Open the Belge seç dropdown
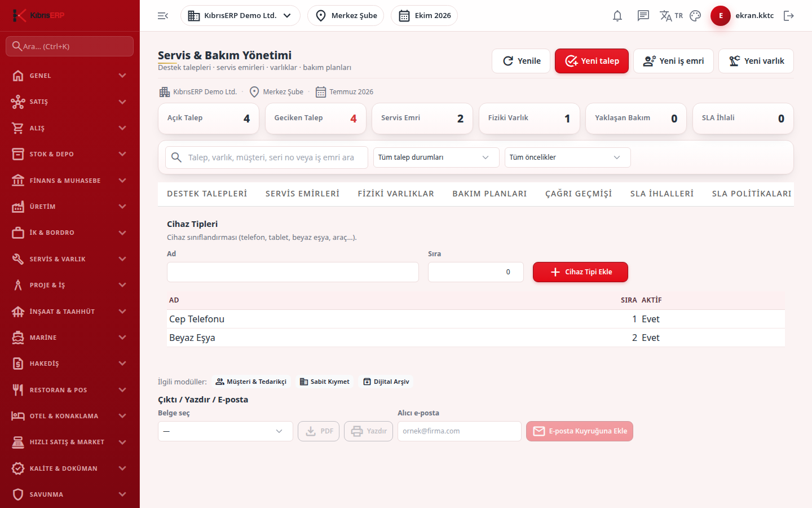Viewport: 812px width, 508px height. 226,431
